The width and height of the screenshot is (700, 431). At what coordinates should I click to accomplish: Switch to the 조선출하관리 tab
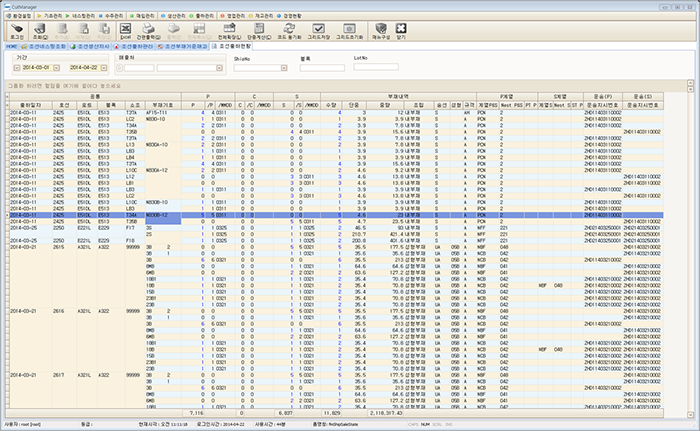click(x=133, y=46)
